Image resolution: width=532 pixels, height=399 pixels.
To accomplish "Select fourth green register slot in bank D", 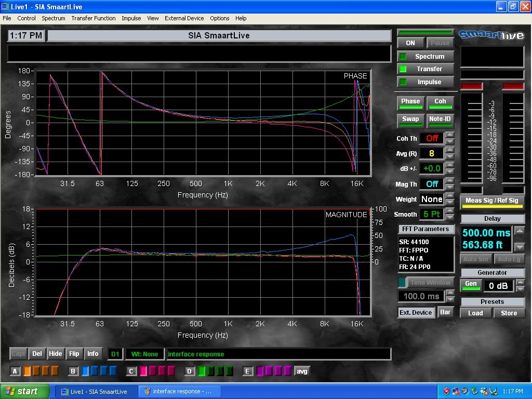I will [x=229, y=371].
